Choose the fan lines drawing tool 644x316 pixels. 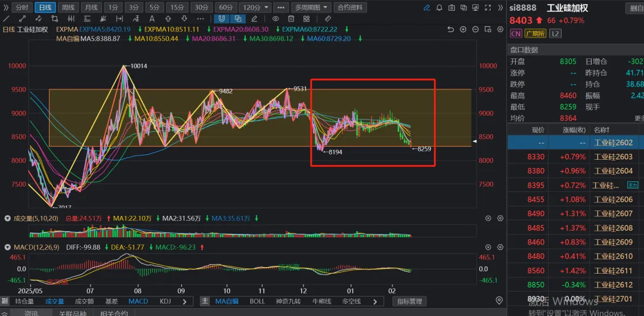tap(103, 18)
